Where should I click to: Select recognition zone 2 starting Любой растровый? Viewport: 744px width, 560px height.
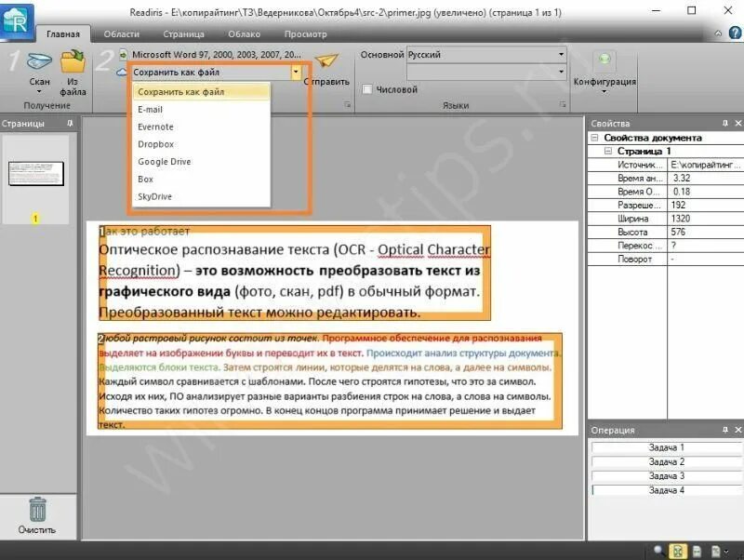pyautogui.click(x=330, y=381)
